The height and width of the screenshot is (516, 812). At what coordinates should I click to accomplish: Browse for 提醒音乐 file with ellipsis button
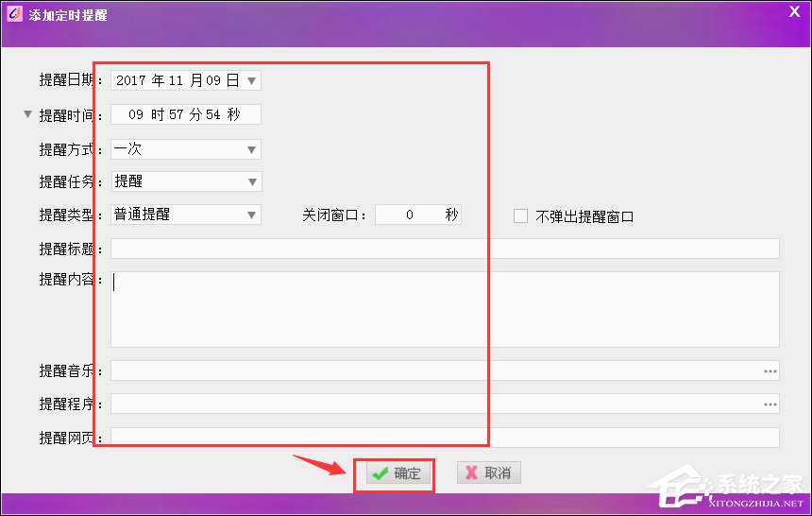point(770,371)
